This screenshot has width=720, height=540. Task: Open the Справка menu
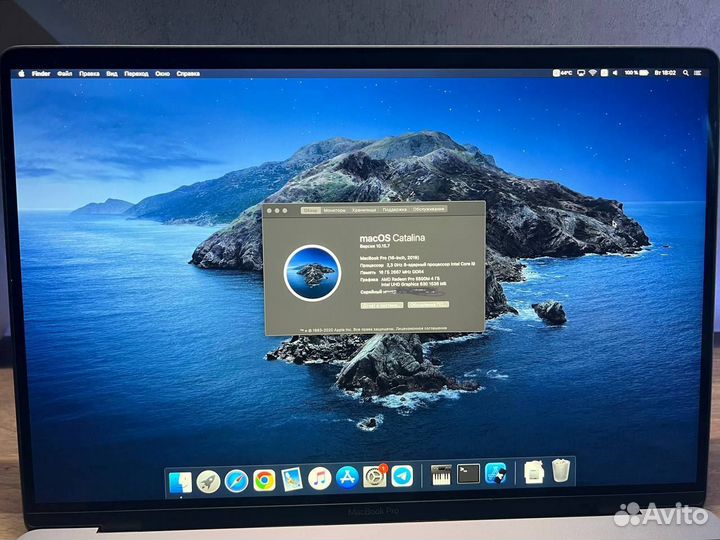(x=188, y=73)
